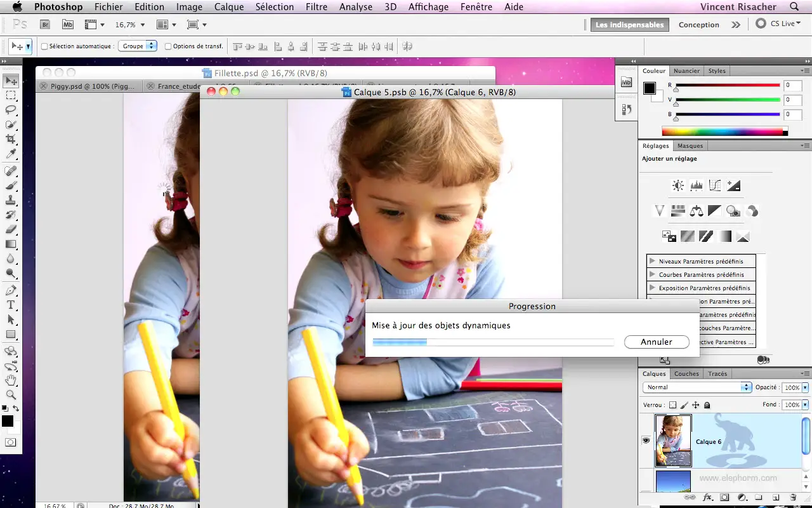Image resolution: width=812 pixels, height=508 pixels.
Task: Select the Hand tool
Action: pos(11,380)
